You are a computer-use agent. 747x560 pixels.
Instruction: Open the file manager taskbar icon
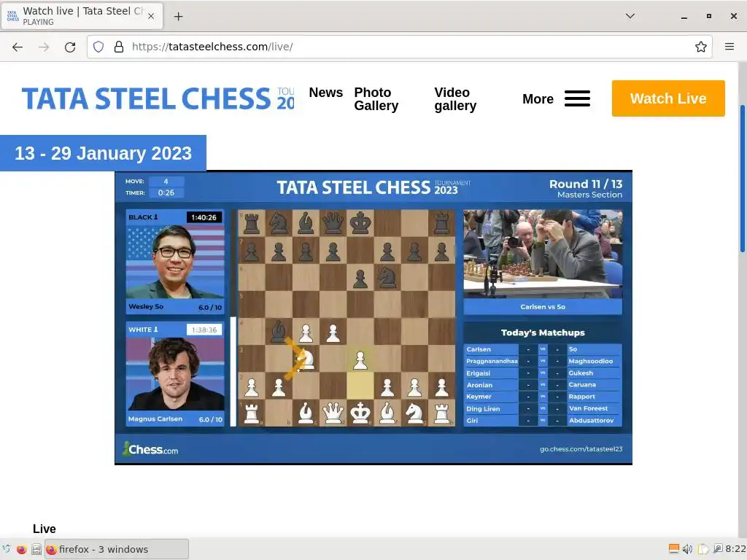click(x=36, y=549)
